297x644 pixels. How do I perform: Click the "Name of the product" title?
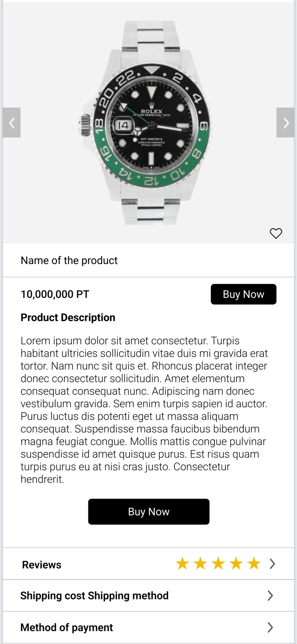pyautogui.click(x=69, y=261)
